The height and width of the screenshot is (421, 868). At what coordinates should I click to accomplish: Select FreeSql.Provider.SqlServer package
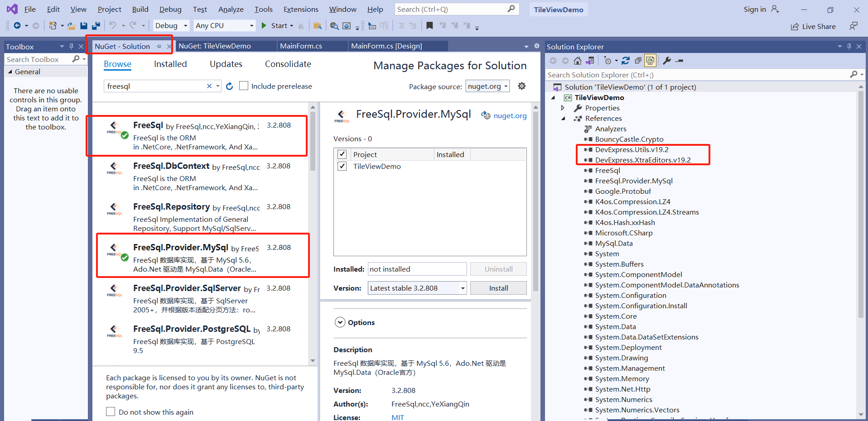(200, 299)
